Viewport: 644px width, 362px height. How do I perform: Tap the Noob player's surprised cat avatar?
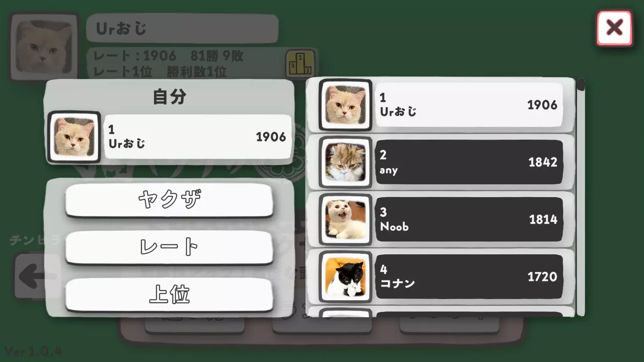coord(345,219)
